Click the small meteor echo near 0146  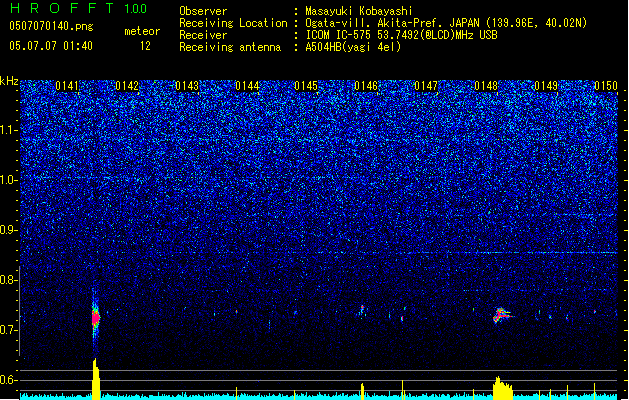[362, 310]
